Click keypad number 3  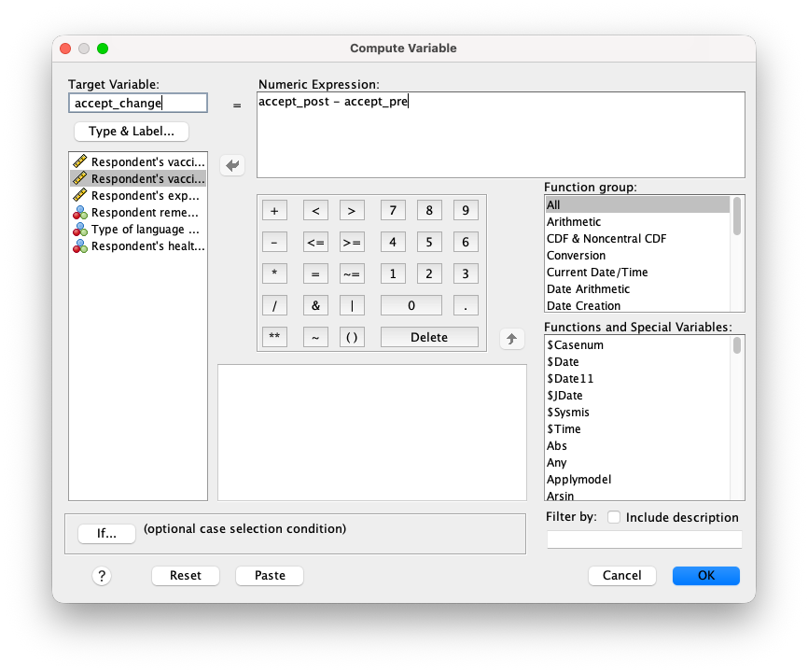466,273
